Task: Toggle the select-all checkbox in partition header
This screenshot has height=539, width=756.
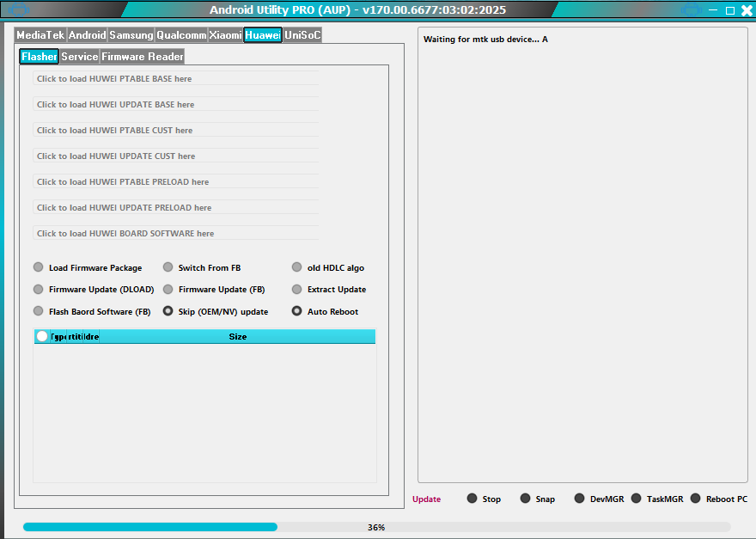Action: (41, 336)
